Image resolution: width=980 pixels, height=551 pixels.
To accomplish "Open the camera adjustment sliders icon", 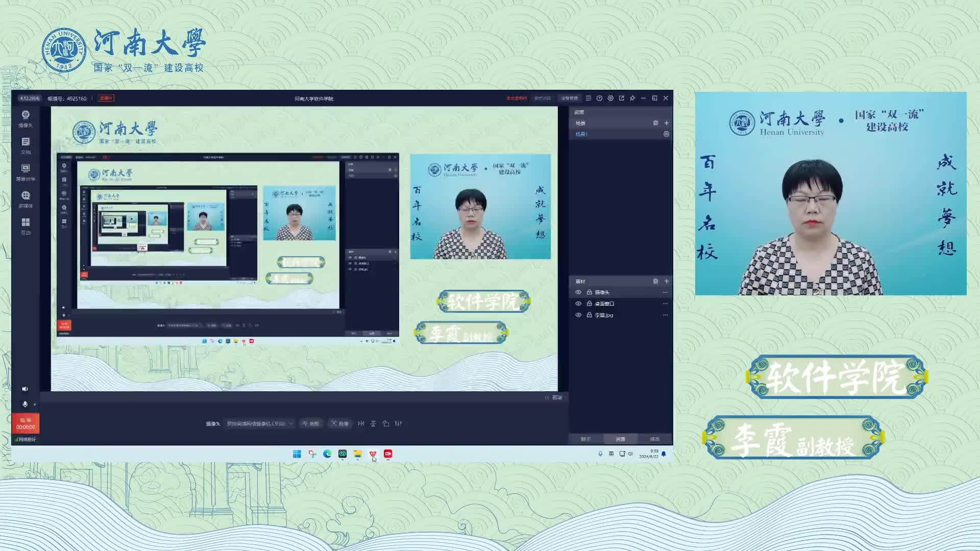I will (398, 423).
